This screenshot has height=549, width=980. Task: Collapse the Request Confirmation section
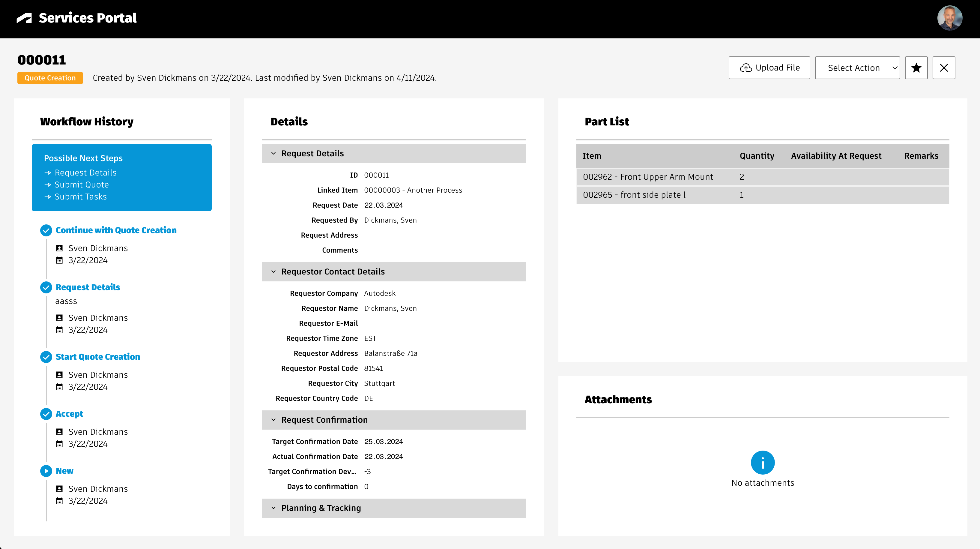point(273,420)
